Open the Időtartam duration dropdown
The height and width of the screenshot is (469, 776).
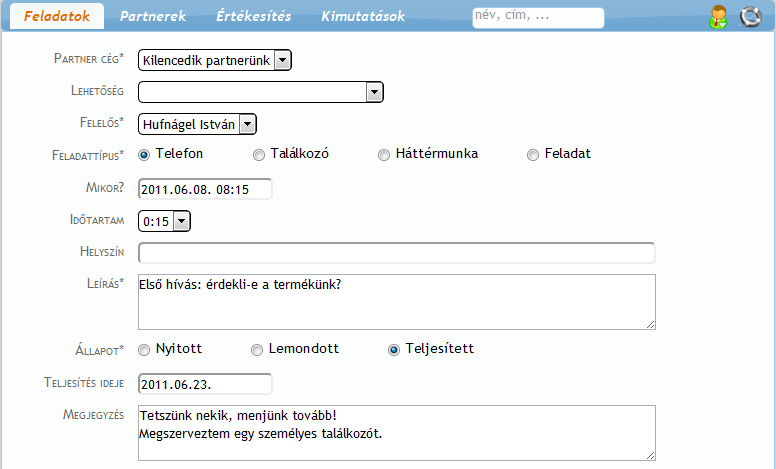[x=164, y=221]
